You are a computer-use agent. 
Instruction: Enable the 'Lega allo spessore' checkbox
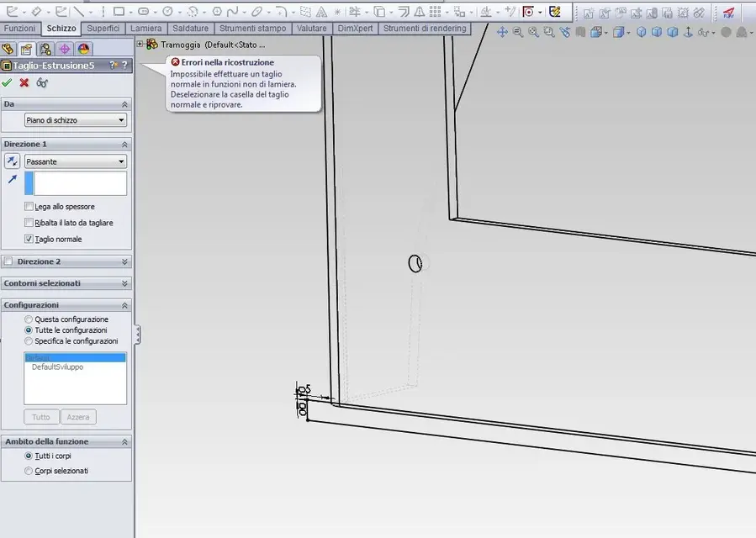point(29,206)
